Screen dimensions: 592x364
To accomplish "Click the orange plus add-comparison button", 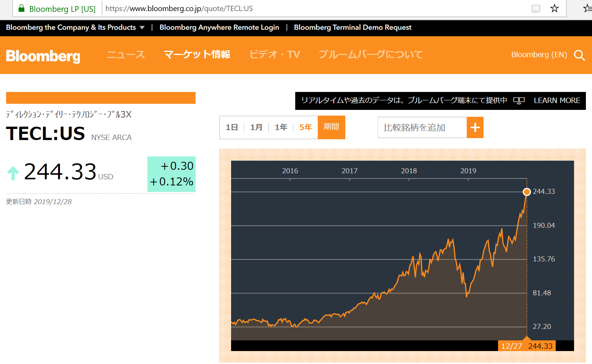I will [x=475, y=127].
